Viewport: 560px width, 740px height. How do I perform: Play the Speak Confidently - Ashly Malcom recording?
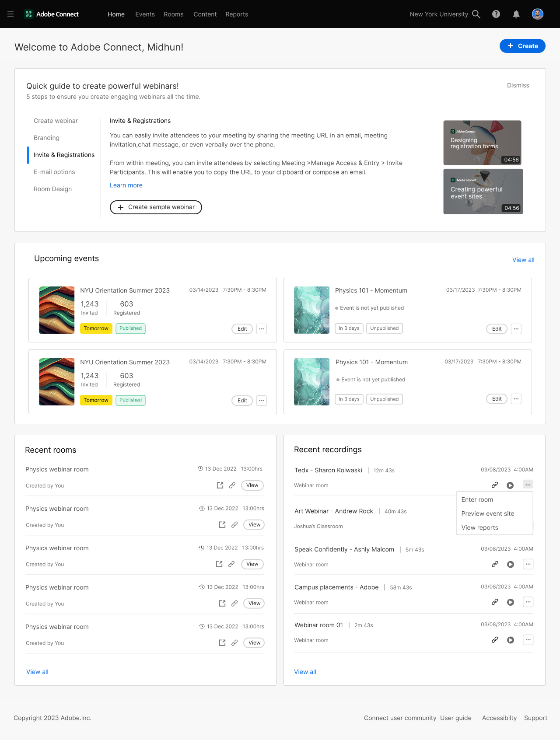tap(511, 564)
